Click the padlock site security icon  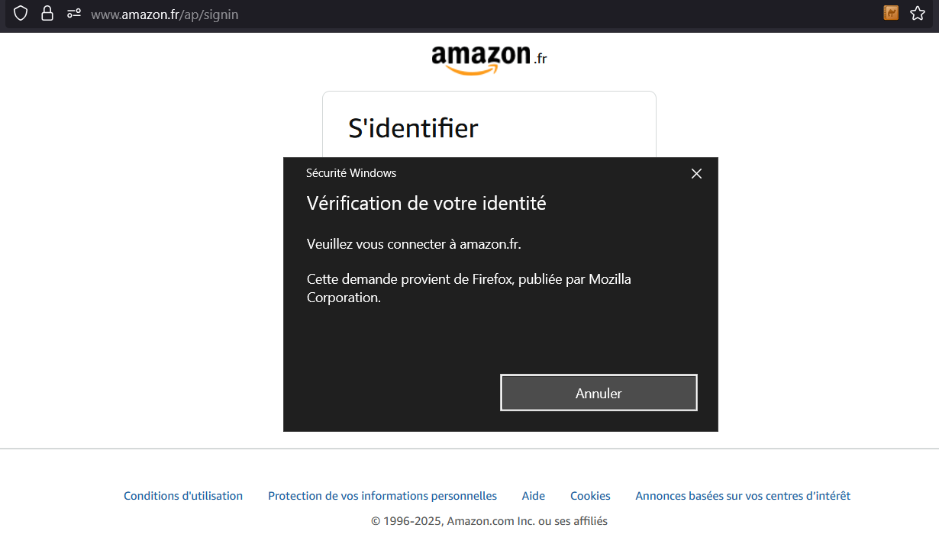[x=47, y=13]
